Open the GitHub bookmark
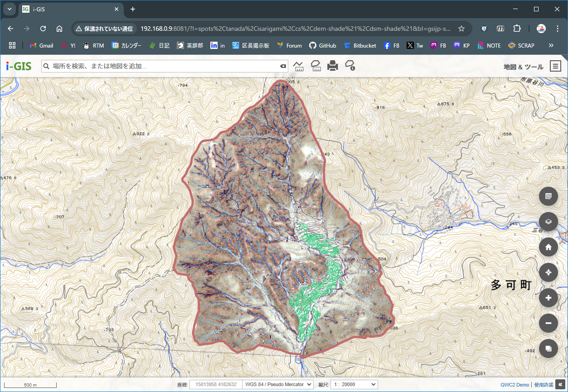Screen dimensions: 568x392 [323, 45]
